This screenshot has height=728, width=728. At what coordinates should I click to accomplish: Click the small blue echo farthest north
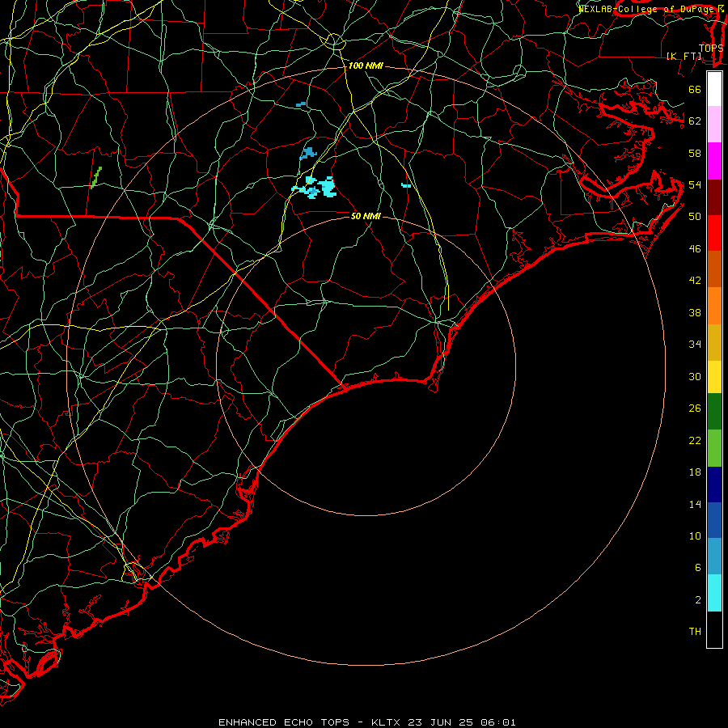point(302,104)
